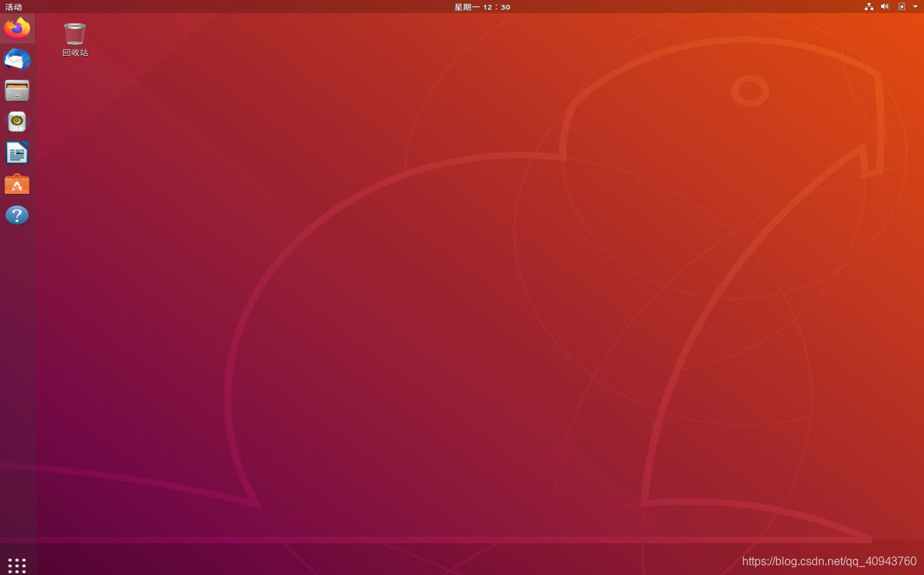Click the network status icon
The height and width of the screenshot is (575, 924).
pos(869,6)
